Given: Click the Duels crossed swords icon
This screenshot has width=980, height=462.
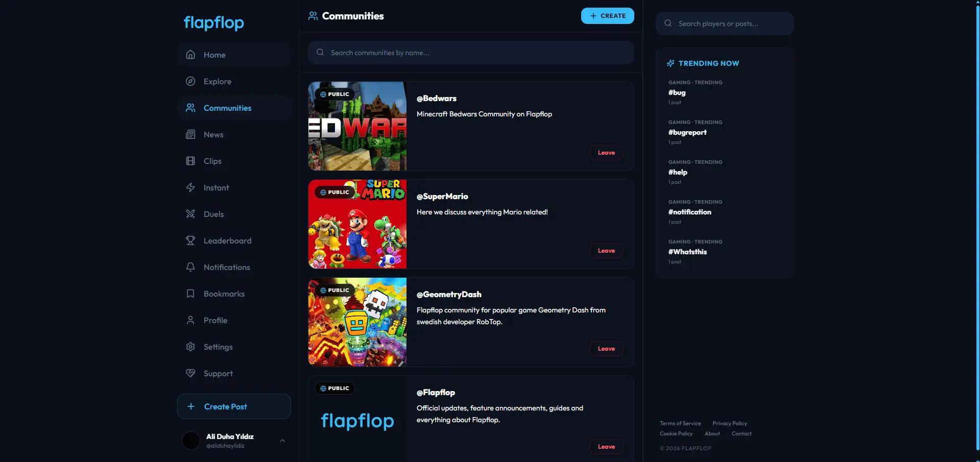Looking at the screenshot, I should [190, 214].
